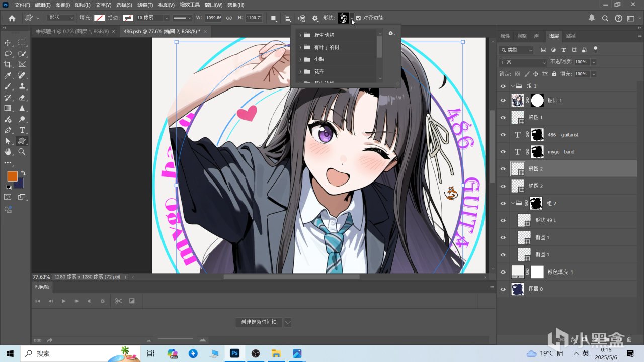Link shape width and height

pos(229,18)
